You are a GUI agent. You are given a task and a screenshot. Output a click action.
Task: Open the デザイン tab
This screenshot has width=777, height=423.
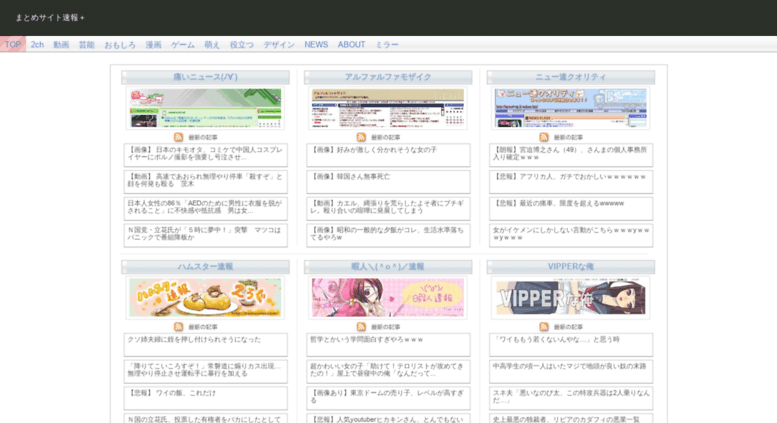point(278,45)
